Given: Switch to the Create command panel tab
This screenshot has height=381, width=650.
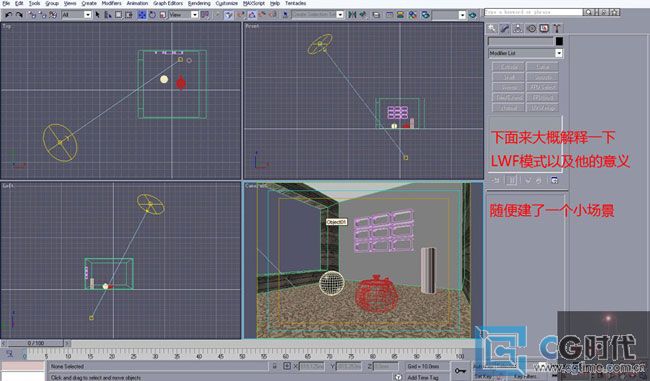Looking at the screenshot, I should 492,28.
